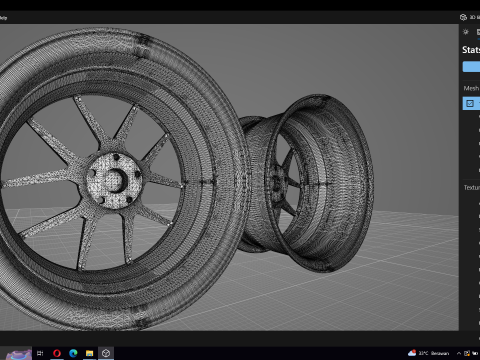Image resolution: width=480 pixels, height=360 pixels.
Task: Click the Mesh section label
Action: click(x=471, y=88)
